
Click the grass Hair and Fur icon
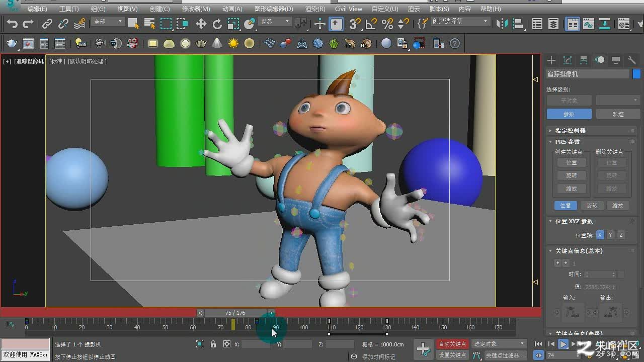[334, 44]
